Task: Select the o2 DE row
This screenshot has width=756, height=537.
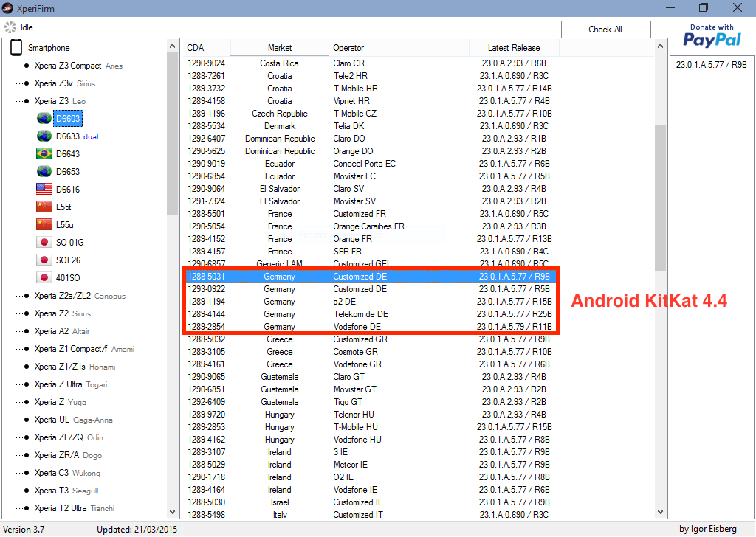Action: [370, 302]
